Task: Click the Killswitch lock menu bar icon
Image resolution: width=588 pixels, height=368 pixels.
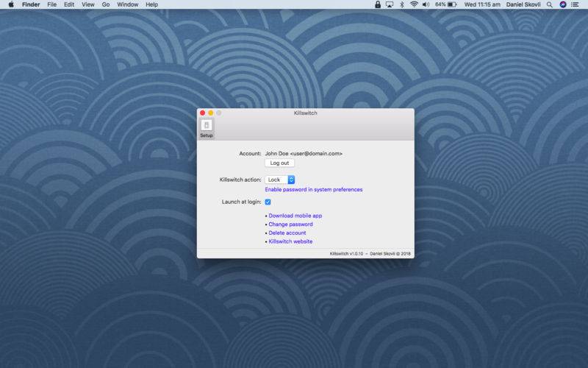Action: tap(378, 4)
